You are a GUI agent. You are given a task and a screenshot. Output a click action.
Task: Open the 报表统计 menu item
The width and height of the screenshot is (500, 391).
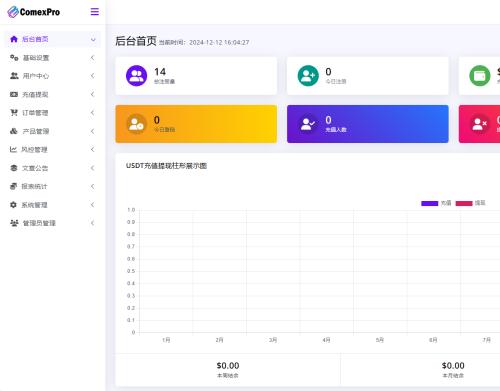click(x=52, y=186)
